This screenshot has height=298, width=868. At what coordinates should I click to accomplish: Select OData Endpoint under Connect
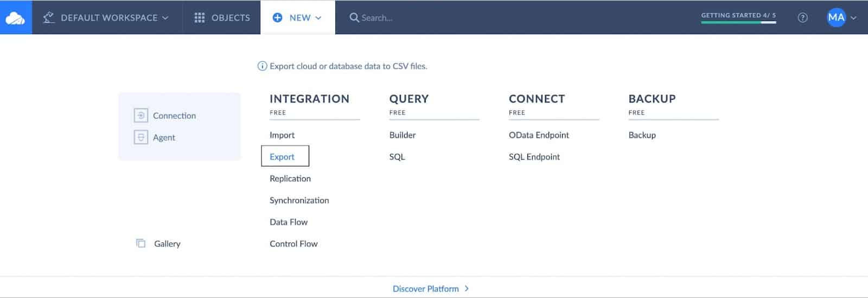[539, 135]
